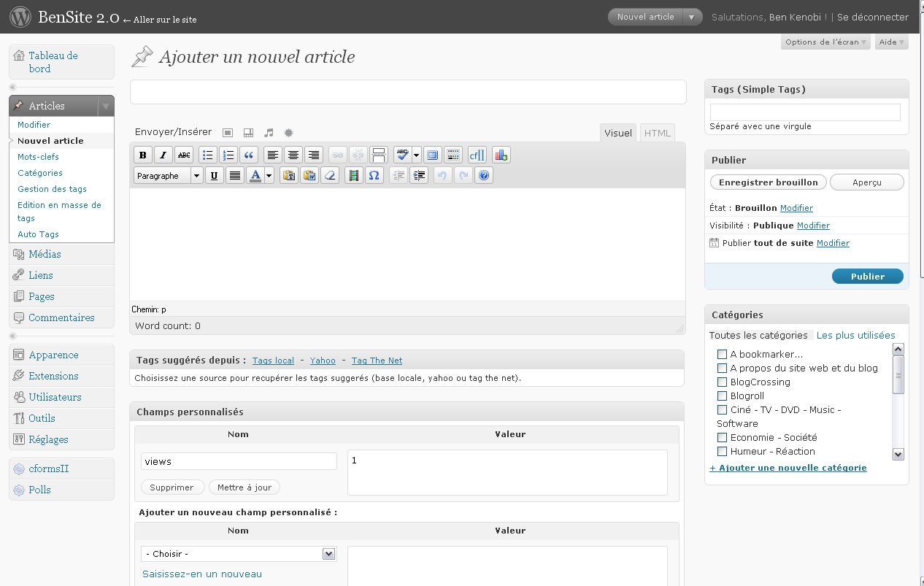Center-align the text
This screenshot has height=586, width=924.
293,155
